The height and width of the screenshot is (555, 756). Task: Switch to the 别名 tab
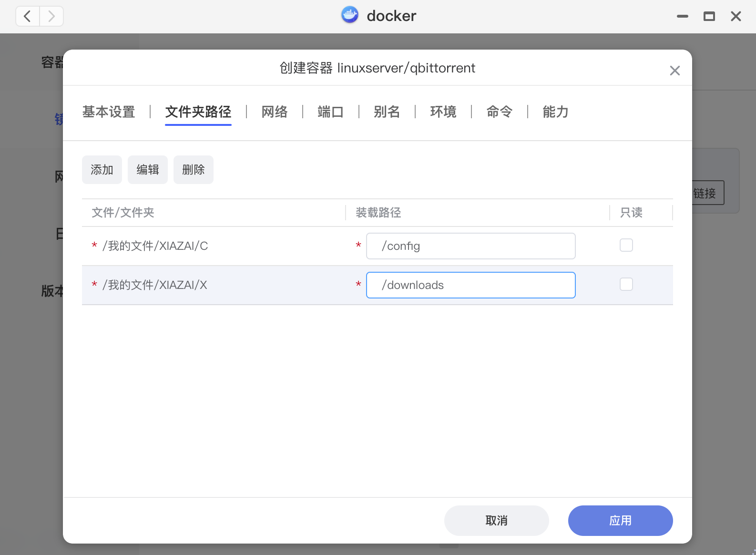pyautogui.click(x=387, y=112)
